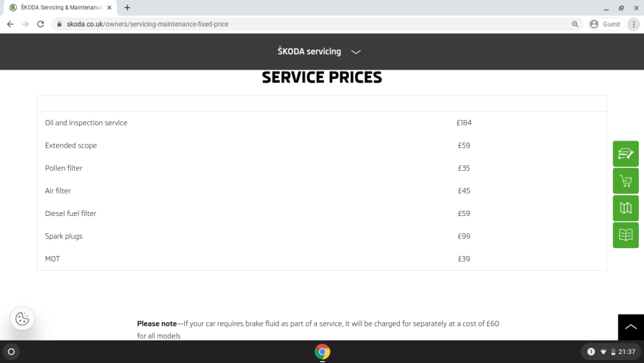
Task: Click the £99 Spark plugs price
Action: (x=464, y=236)
